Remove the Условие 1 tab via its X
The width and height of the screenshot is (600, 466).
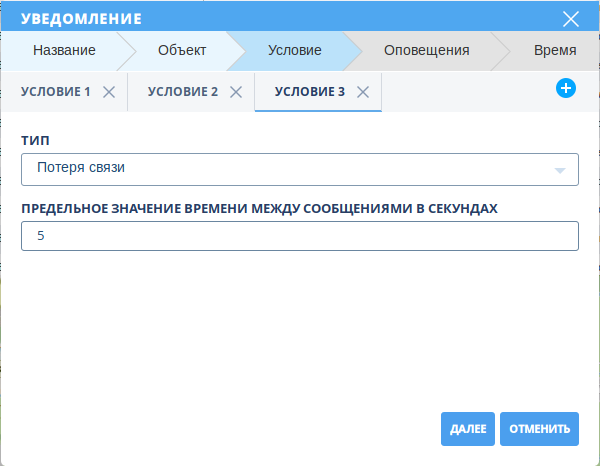[x=109, y=92]
